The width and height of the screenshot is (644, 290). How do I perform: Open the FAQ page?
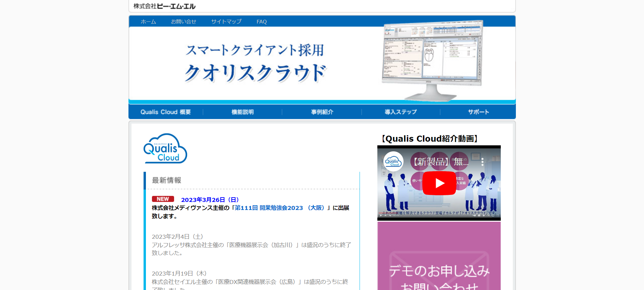pyautogui.click(x=262, y=22)
